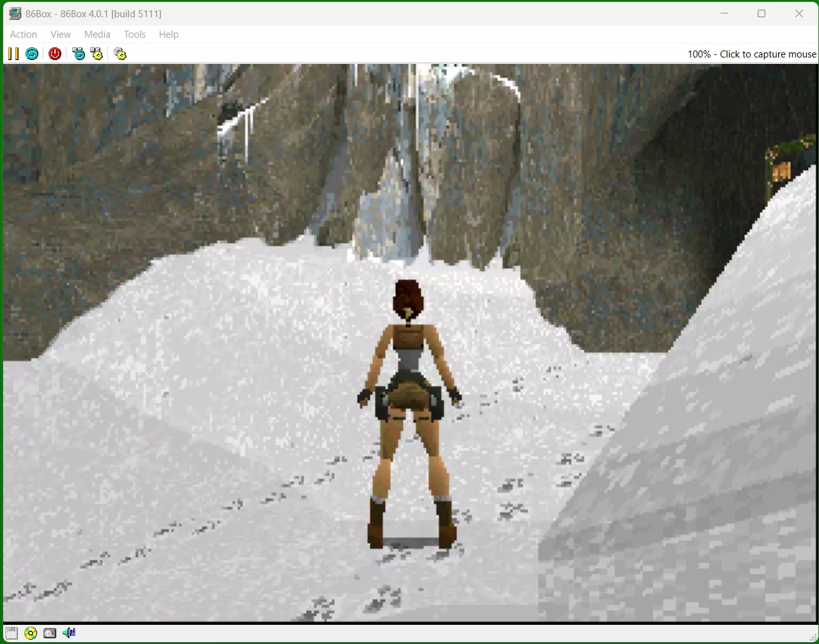This screenshot has width=819, height=644.
Task: Click inside game display to capture mouse
Action: tap(410, 342)
